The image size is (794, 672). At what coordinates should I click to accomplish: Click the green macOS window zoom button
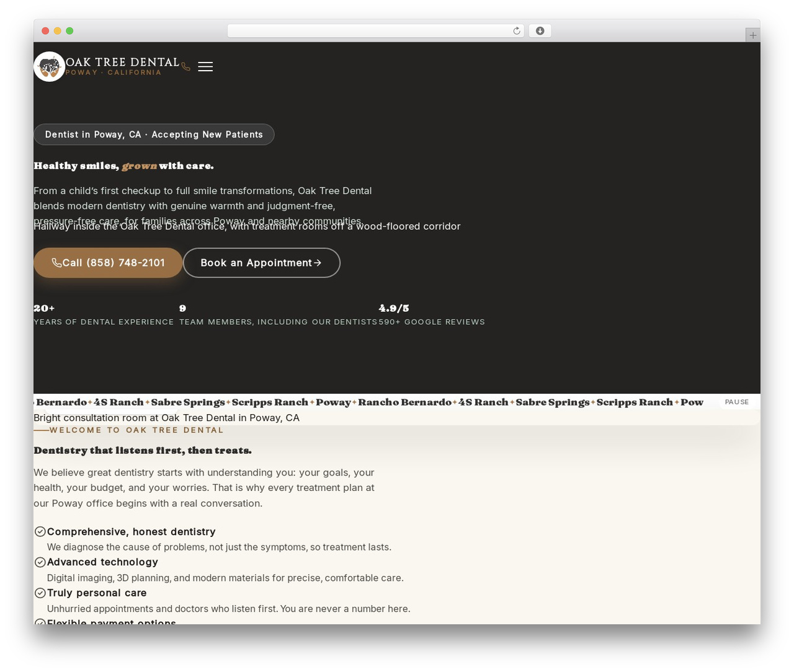pos(69,31)
